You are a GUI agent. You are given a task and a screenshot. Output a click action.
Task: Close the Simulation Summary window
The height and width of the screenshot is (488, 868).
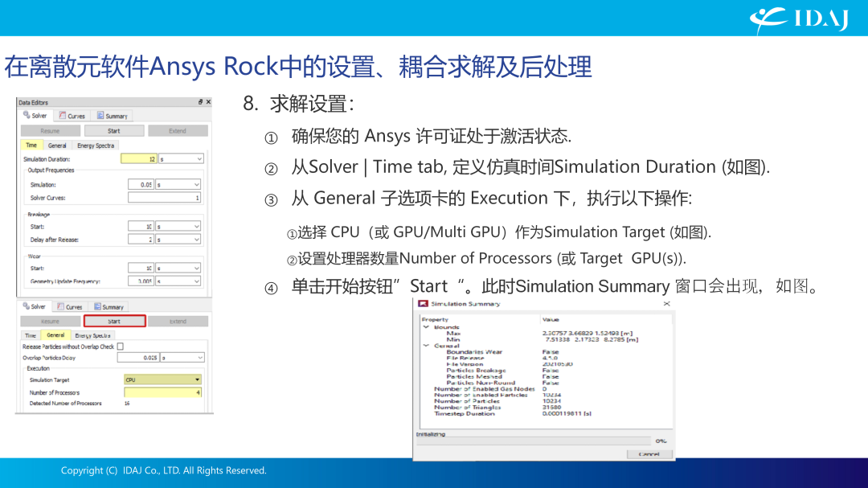pyautogui.click(x=666, y=304)
